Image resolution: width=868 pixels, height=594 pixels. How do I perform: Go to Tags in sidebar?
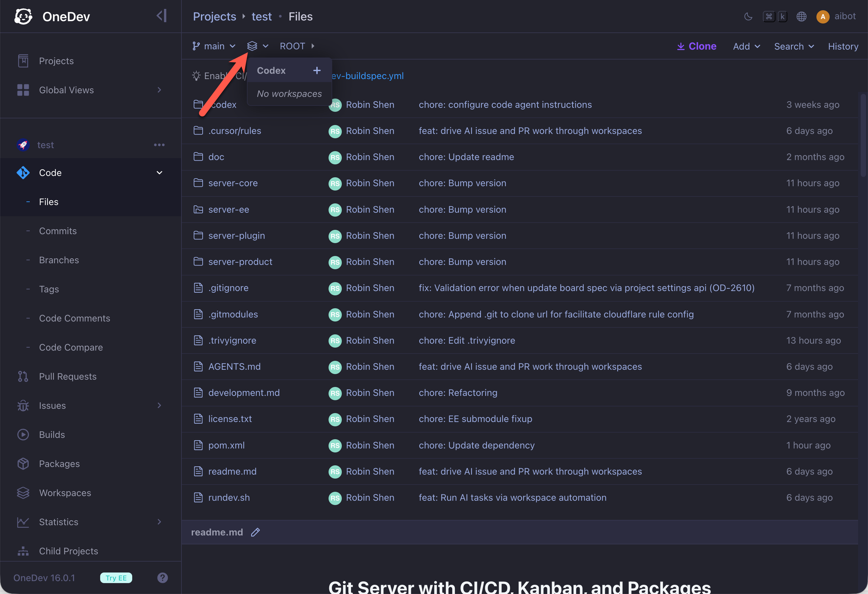click(49, 289)
